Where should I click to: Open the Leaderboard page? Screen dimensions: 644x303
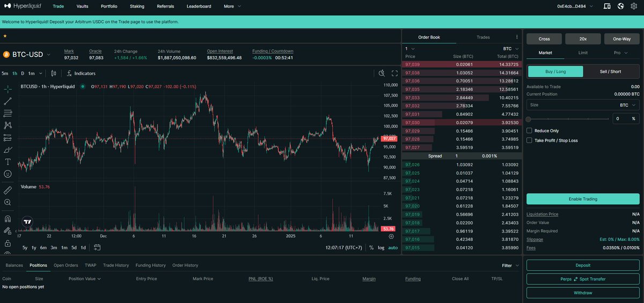(199, 6)
